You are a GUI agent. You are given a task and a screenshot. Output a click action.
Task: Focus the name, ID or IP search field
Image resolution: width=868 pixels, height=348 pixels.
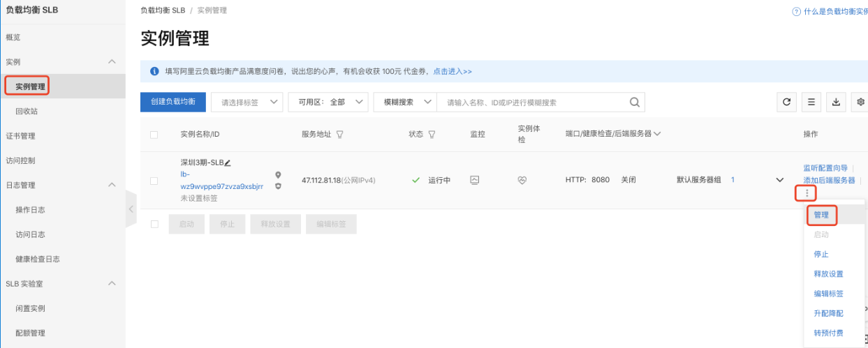[534, 102]
